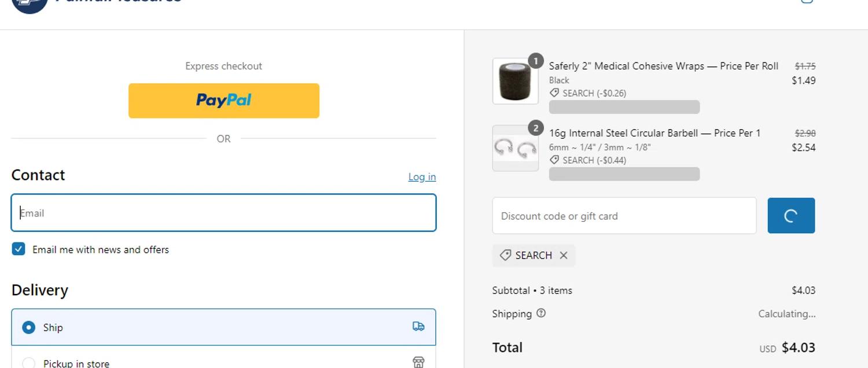
Task: Open the cart bag icon
Action: [807, 2]
